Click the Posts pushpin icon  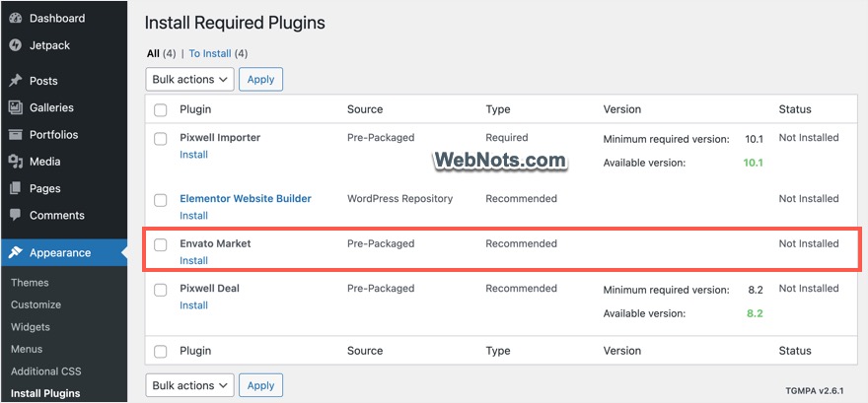pyautogui.click(x=16, y=81)
